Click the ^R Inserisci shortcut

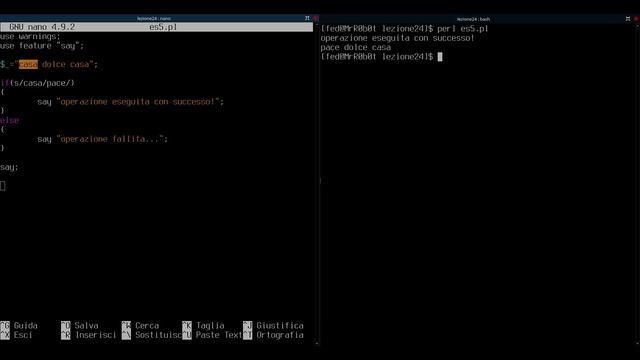pyautogui.click(x=89, y=335)
